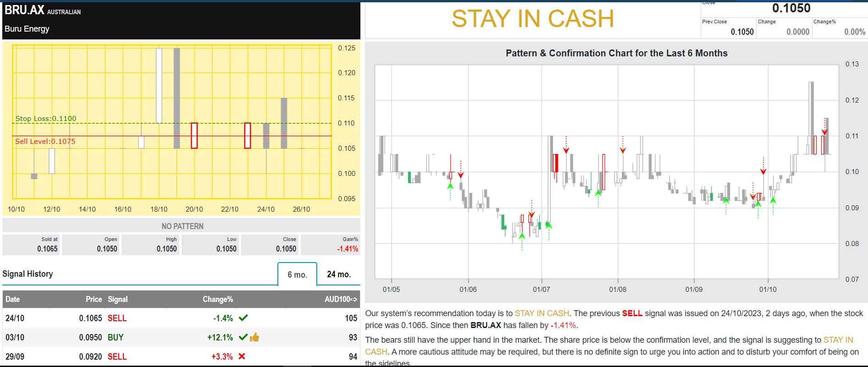
Task: Click the Prev.Close 0.1050 value
Action: pos(742,32)
